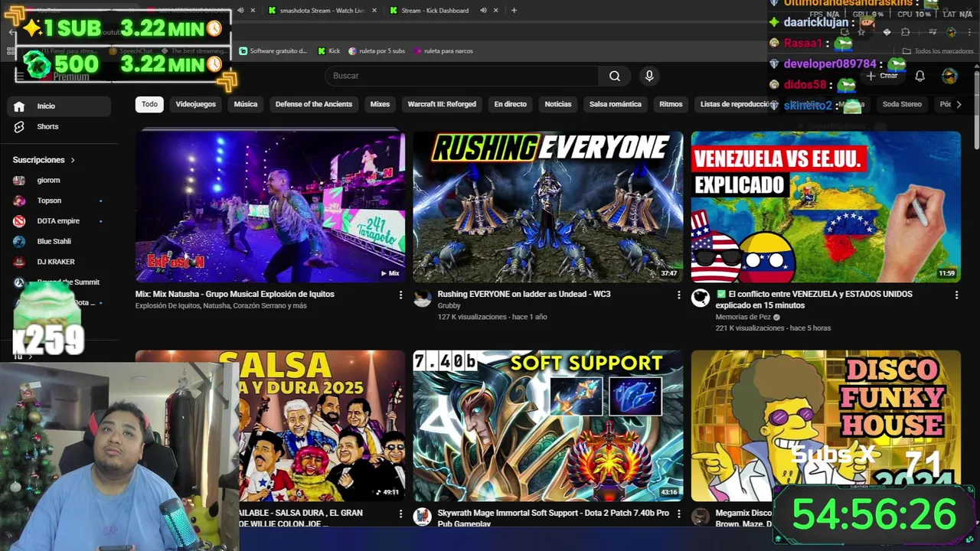Viewport: 980px width, 551px height.
Task: Click the search magnifier button
Action: 614,76
